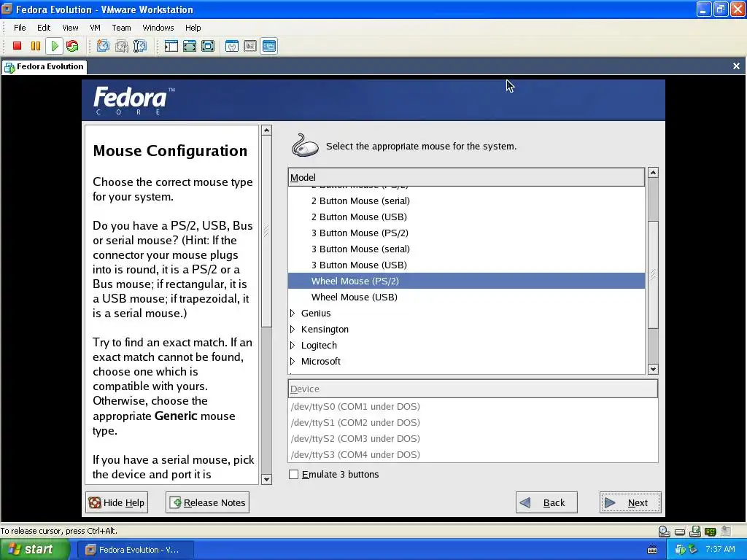The image size is (747, 560).
Task: Click the greyed appliance view toolbar icon
Action: (x=250, y=46)
